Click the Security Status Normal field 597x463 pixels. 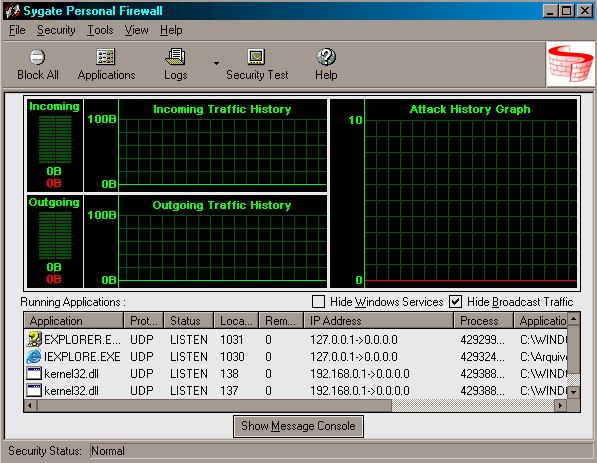point(341,451)
